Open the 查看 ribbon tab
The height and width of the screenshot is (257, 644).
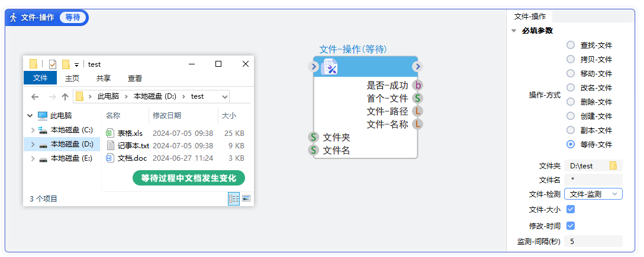[135, 79]
